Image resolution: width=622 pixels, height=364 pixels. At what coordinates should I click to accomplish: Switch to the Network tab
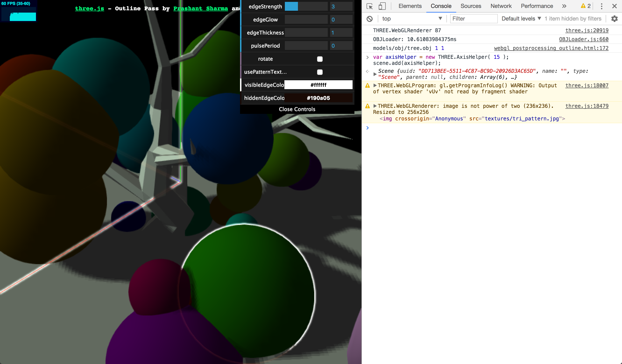click(x=501, y=6)
